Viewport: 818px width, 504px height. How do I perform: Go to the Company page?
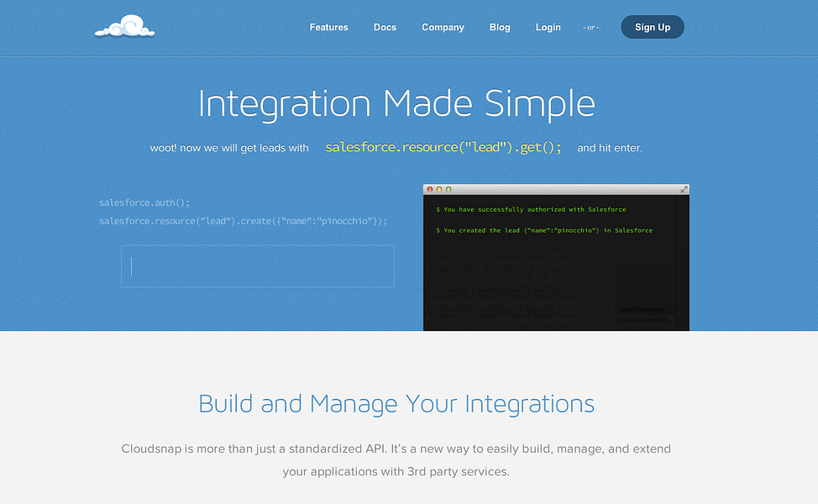[x=443, y=27]
